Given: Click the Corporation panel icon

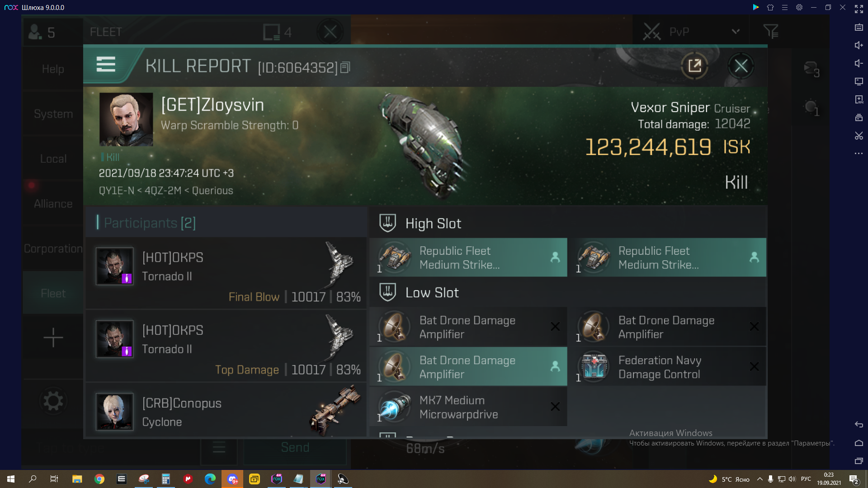Looking at the screenshot, I should coord(53,249).
